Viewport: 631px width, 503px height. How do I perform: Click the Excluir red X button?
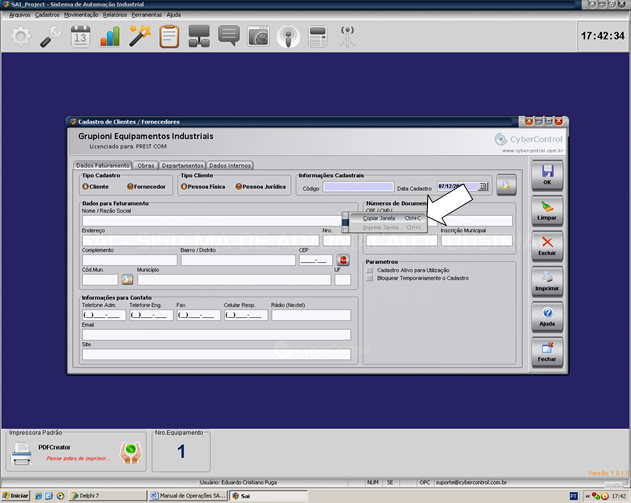coord(547,247)
